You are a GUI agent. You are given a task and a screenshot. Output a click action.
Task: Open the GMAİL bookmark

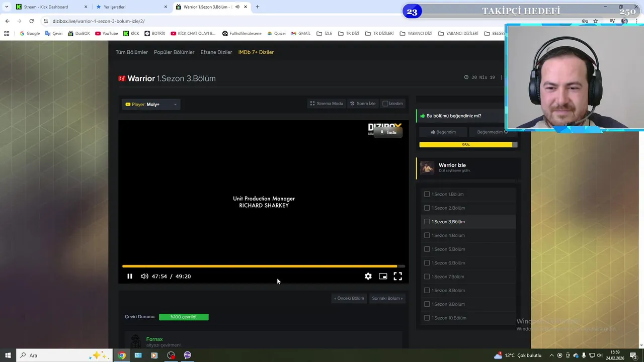[x=300, y=34]
